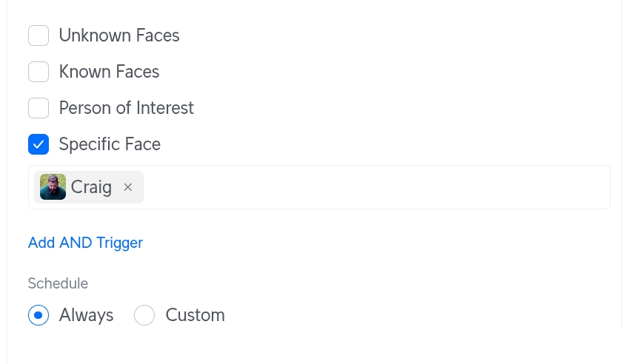Screen dimensions: 622x364
Task: Select the Always schedule radio button
Action: (x=39, y=315)
